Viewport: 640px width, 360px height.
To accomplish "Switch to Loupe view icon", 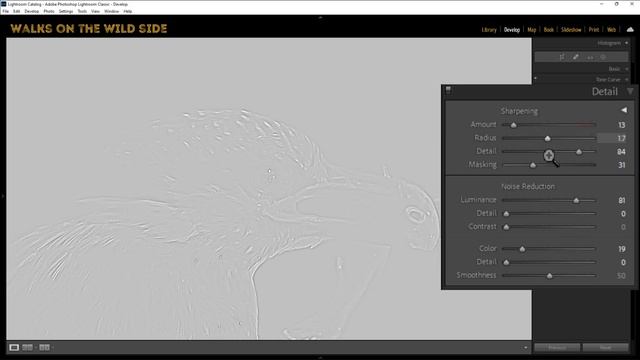I will click(x=14, y=347).
